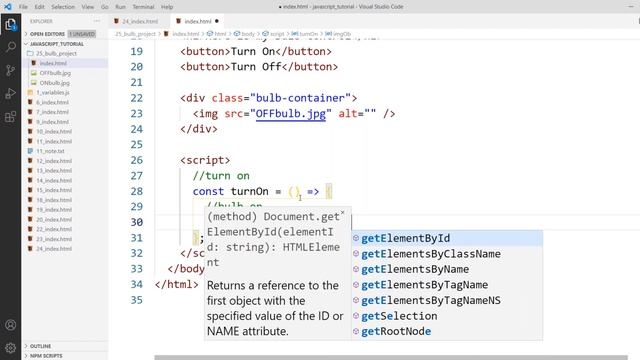Choose getElementsByName suggestion

(x=447, y=269)
